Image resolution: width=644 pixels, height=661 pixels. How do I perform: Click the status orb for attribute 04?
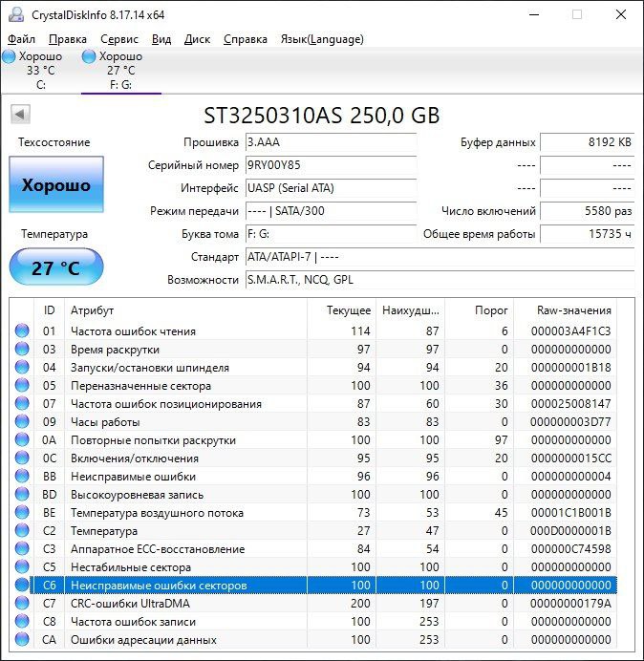22,367
